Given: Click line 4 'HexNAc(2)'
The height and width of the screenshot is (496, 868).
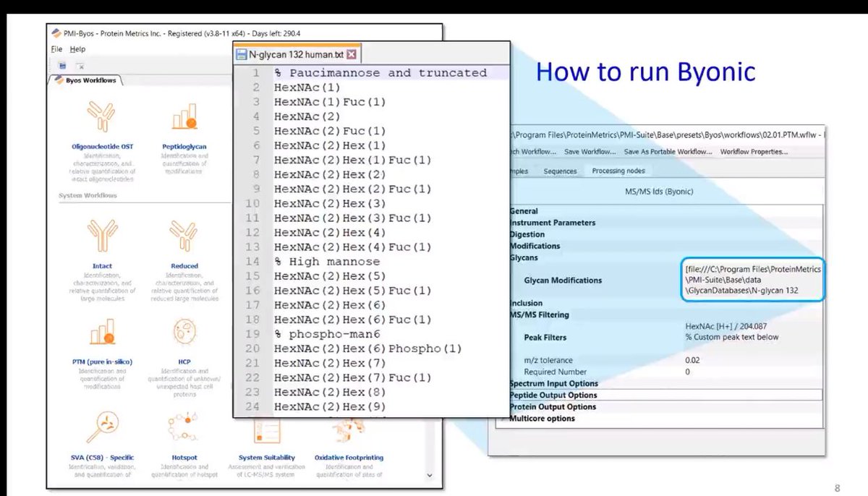Looking at the screenshot, I should point(308,116).
